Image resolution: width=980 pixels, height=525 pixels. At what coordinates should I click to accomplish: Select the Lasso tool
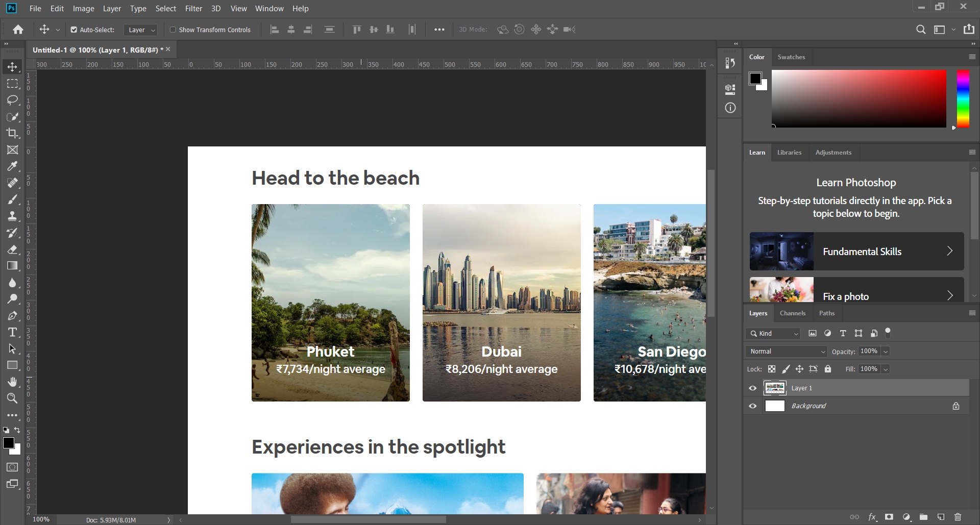pyautogui.click(x=13, y=100)
